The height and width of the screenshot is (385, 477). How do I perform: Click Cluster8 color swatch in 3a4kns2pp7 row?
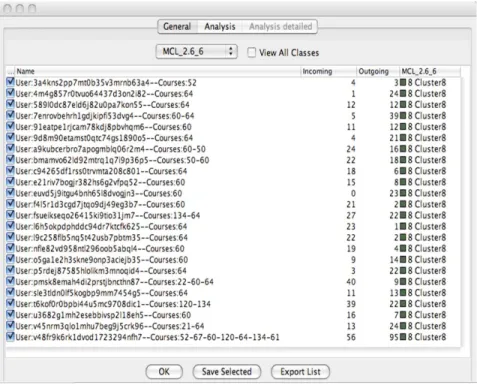(x=403, y=82)
